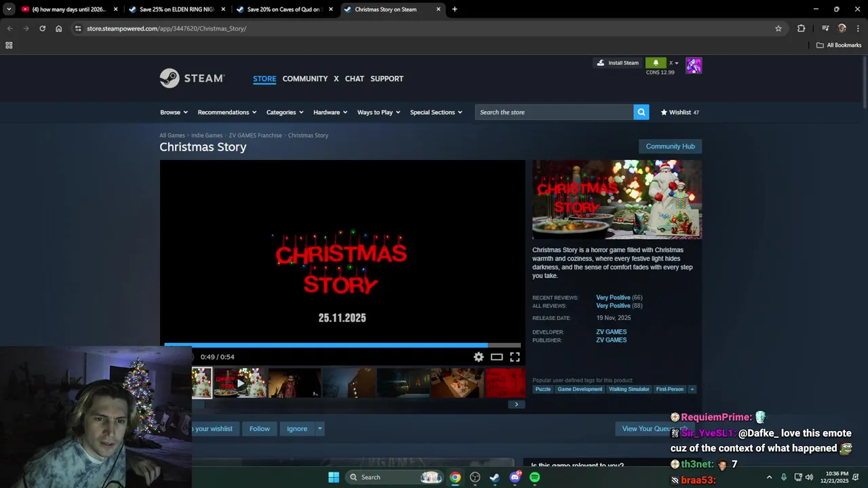The image size is (868, 488).
Task: Open Windows Start menu
Action: coord(334,477)
